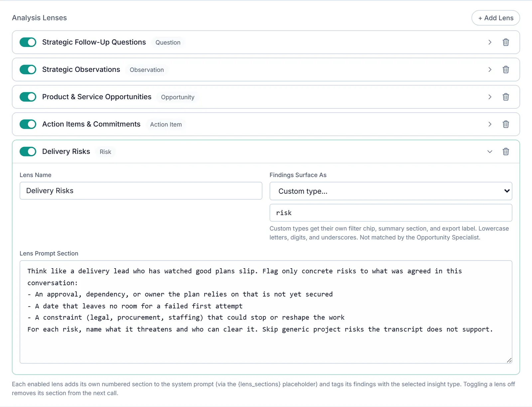Viewport: 532px width, 407px height.
Task: Click the 'Strategic Follow-Up Questions' title
Action: (x=94, y=42)
